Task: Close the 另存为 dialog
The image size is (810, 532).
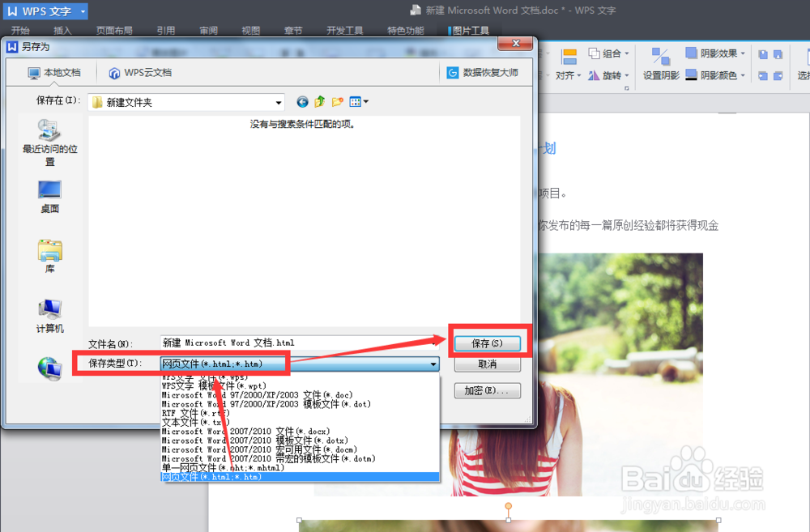Action: [x=515, y=44]
